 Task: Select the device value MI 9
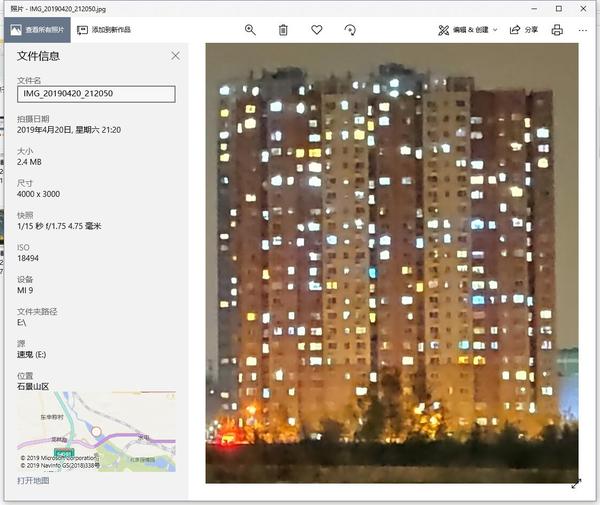(x=25, y=290)
